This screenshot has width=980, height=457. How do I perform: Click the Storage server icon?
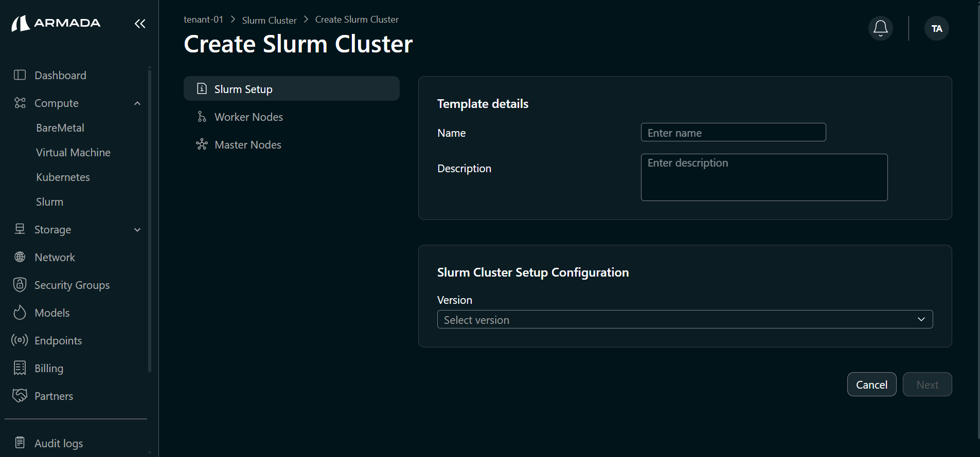coord(20,229)
